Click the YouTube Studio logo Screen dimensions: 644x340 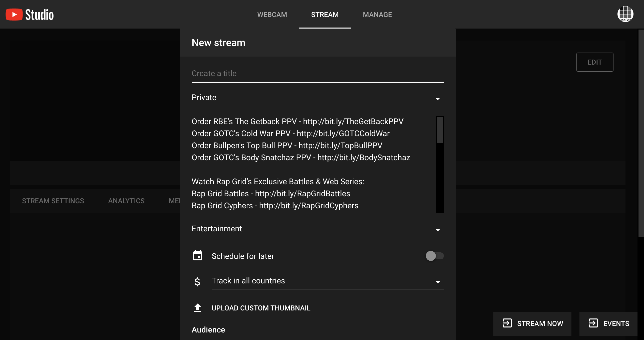[30, 14]
